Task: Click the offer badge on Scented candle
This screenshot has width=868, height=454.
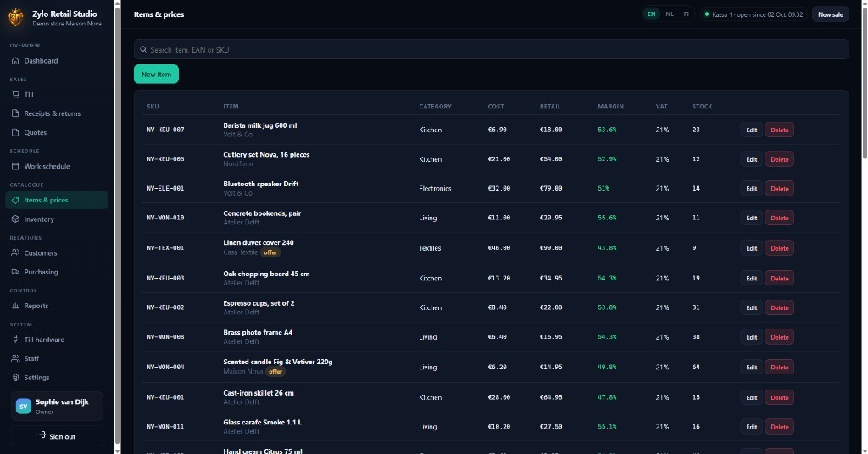Action: tap(275, 372)
